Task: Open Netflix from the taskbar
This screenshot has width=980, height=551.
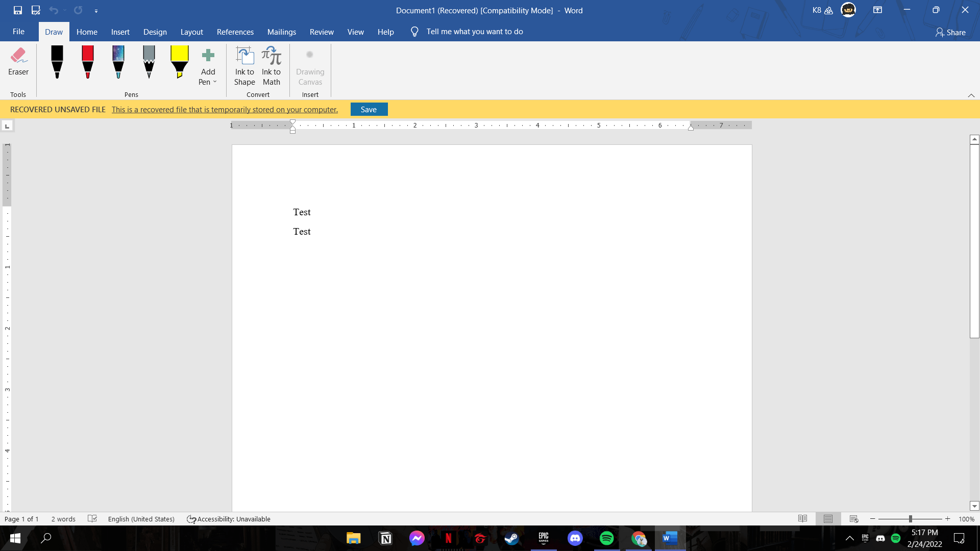Action: [449, 538]
